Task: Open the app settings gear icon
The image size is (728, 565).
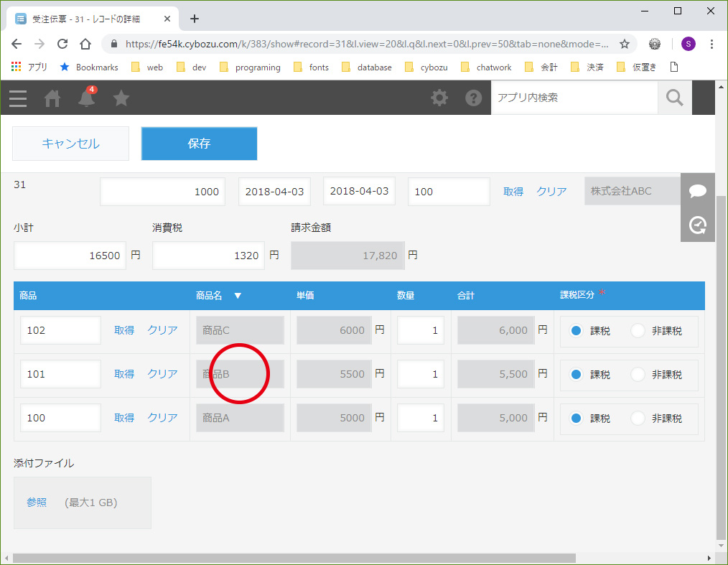Action: (x=439, y=98)
